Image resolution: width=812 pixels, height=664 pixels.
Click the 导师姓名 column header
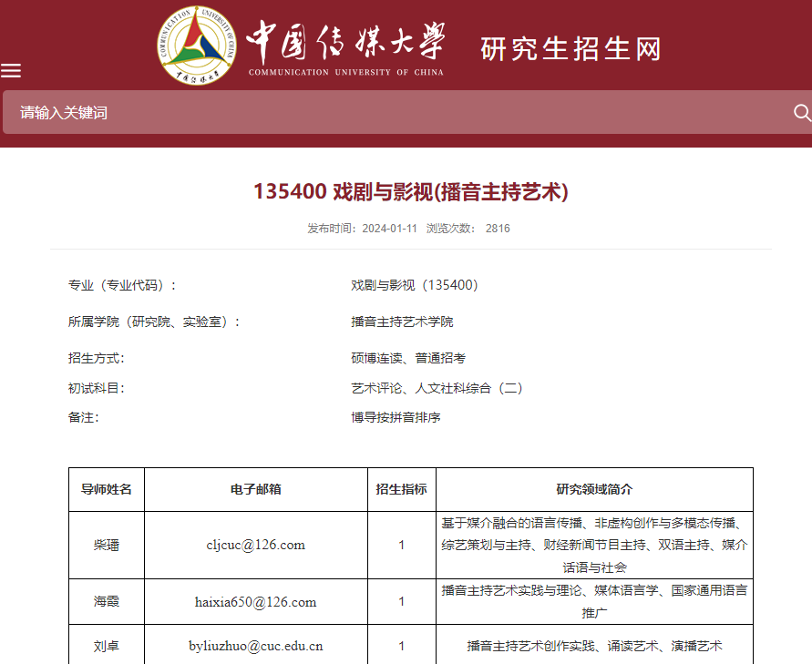[x=107, y=489]
